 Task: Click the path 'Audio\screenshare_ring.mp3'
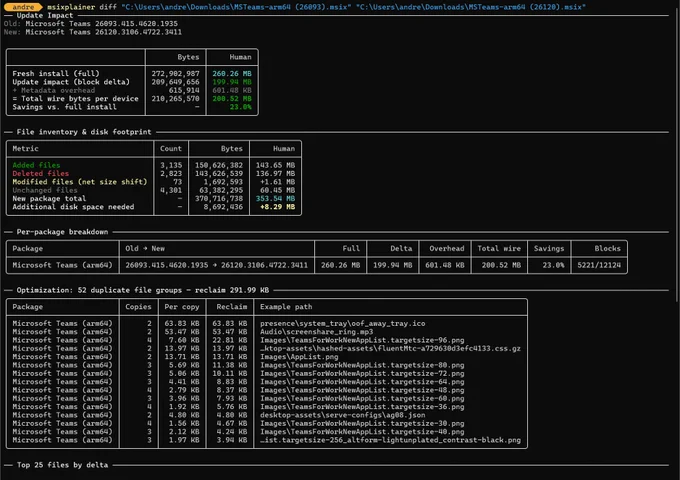click(x=317, y=332)
